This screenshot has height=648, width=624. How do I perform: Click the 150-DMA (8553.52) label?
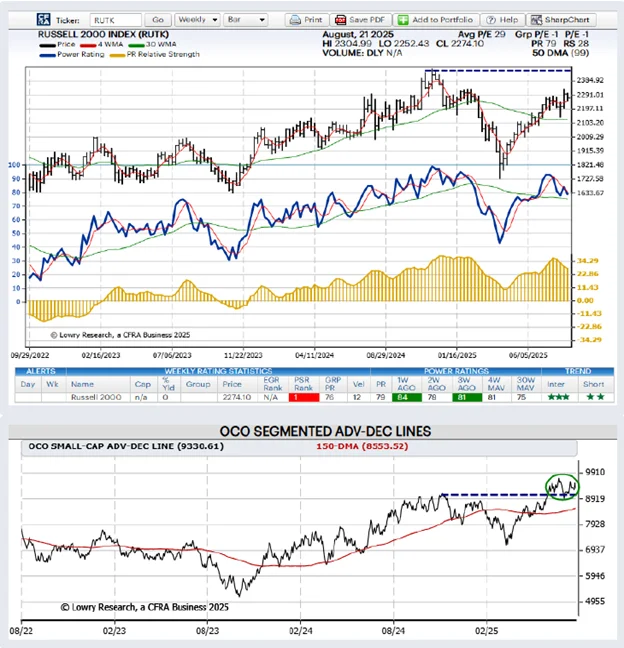[x=362, y=446]
